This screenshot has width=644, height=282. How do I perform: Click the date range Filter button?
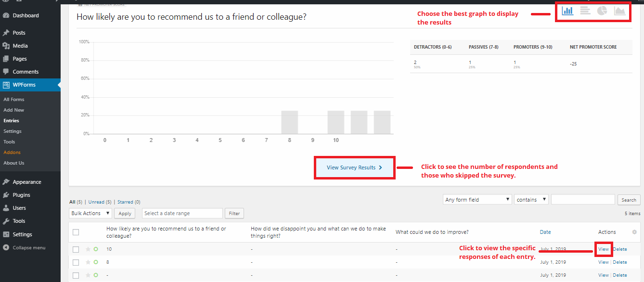[234, 213]
